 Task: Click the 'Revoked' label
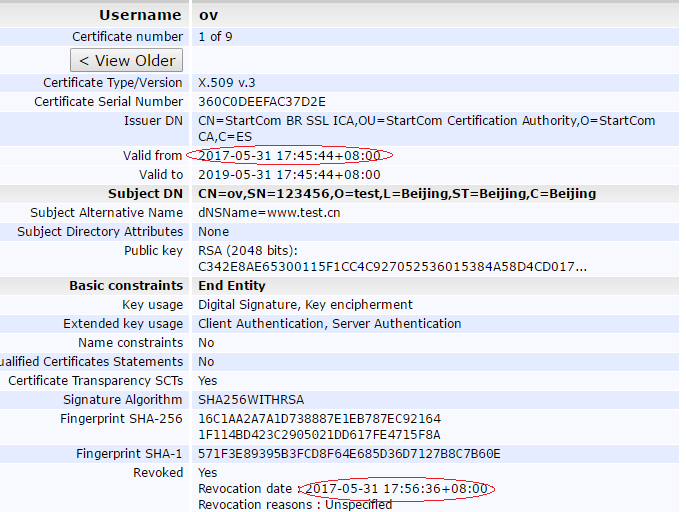point(158,473)
